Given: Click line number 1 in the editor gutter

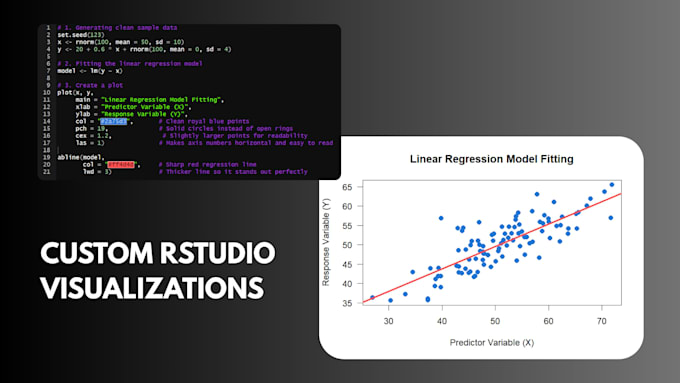Looking at the screenshot, I should pyautogui.click(x=48, y=28).
